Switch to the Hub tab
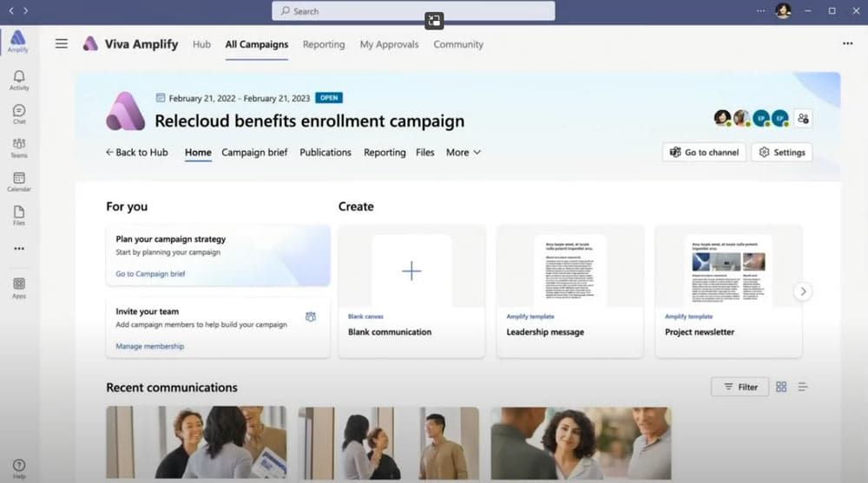The image size is (868, 483). pos(201,44)
